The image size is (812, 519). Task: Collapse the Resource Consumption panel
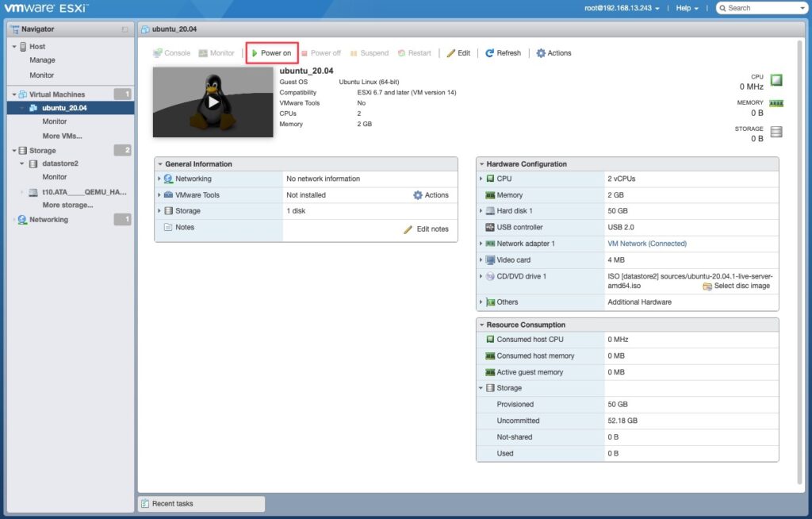tap(481, 325)
